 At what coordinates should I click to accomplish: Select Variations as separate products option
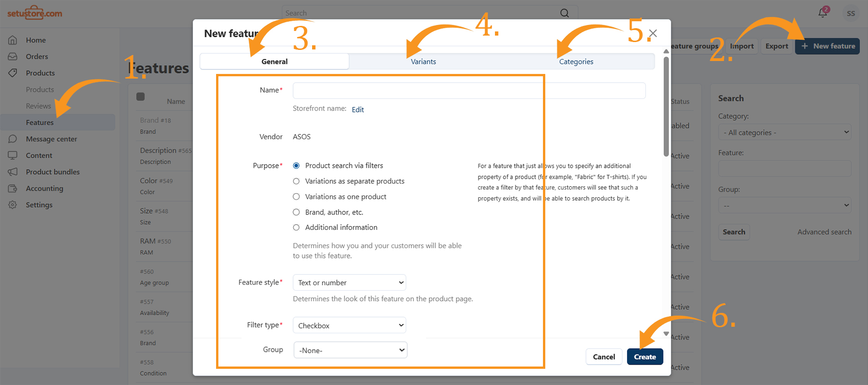coord(296,181)
